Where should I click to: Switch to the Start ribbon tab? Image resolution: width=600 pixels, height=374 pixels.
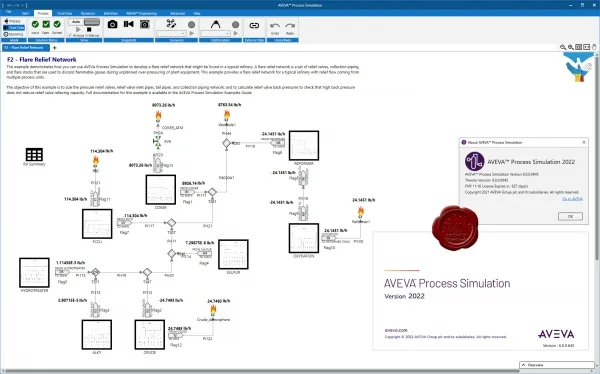[25, 13]
